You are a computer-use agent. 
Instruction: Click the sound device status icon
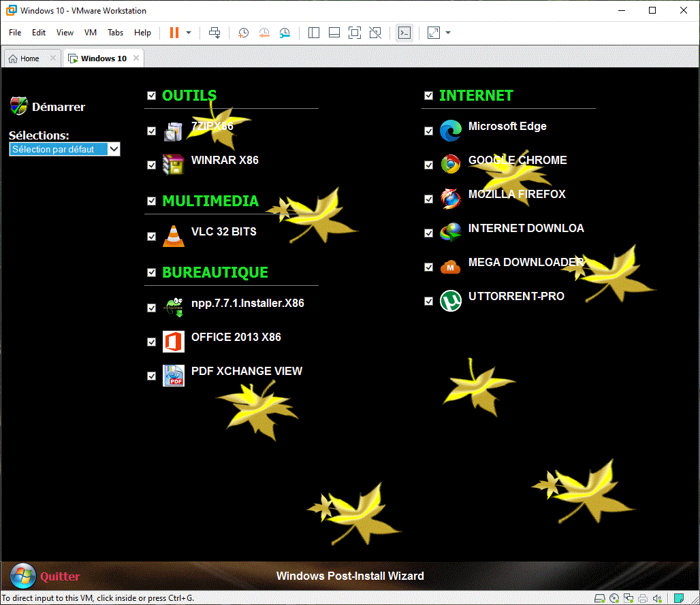click(657, 598)
